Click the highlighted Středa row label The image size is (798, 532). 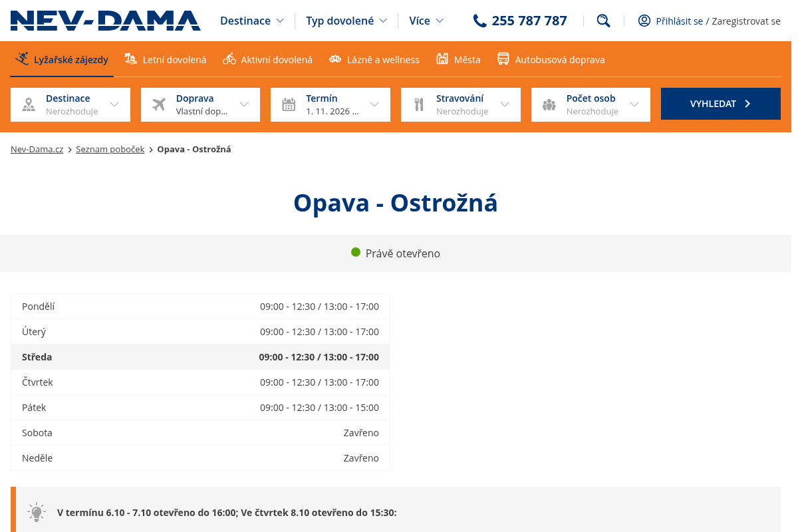tap(37, 357)
